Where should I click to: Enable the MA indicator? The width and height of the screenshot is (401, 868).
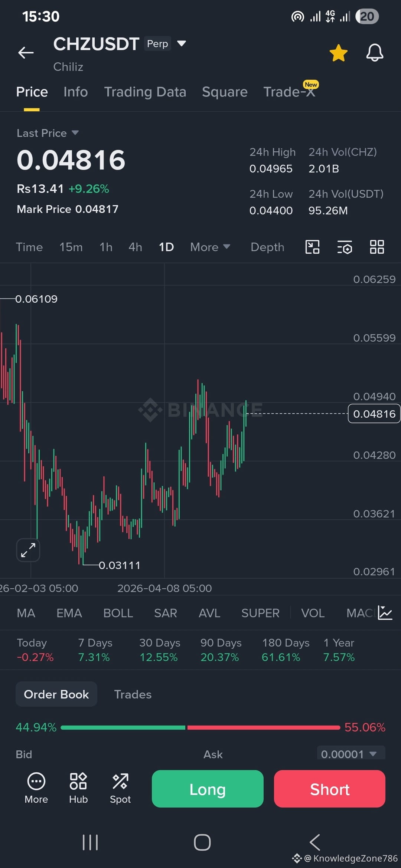point(26,613)
